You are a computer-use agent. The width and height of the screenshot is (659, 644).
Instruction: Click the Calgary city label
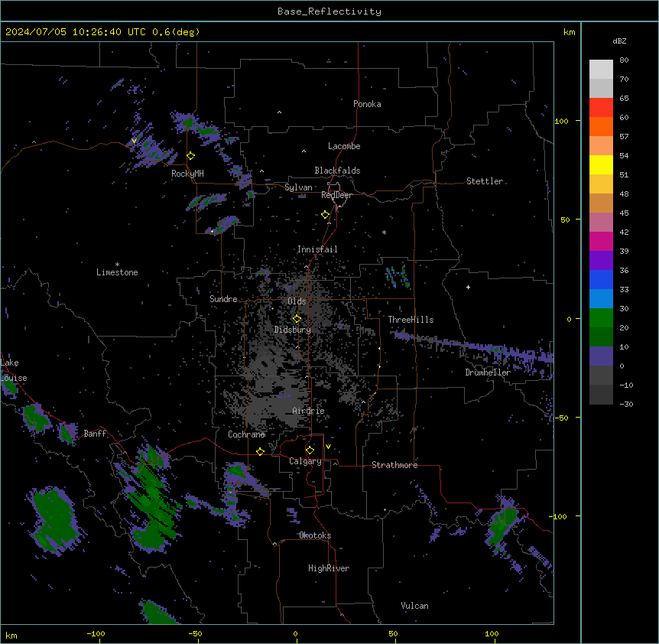coord(306,461)
